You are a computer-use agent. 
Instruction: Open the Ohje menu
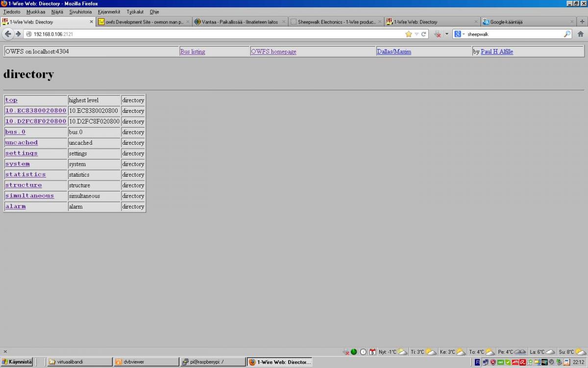pyautogui.click(x=154, y=11)
